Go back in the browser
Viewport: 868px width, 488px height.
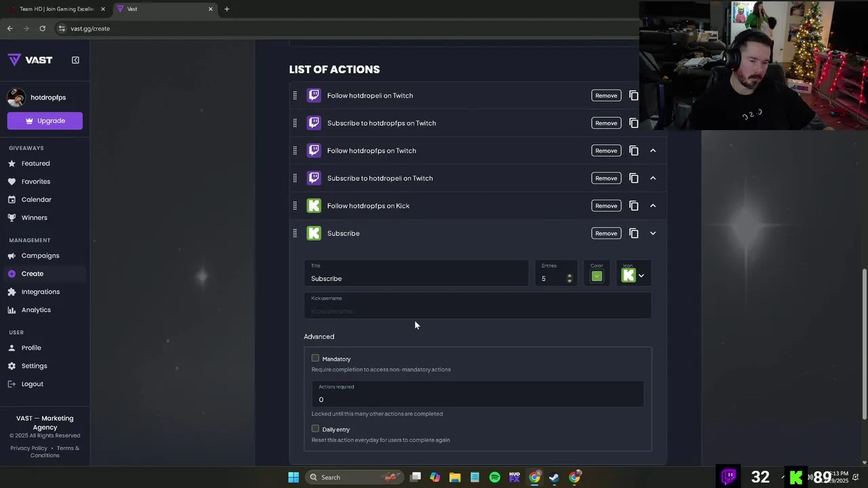(9, 28)
